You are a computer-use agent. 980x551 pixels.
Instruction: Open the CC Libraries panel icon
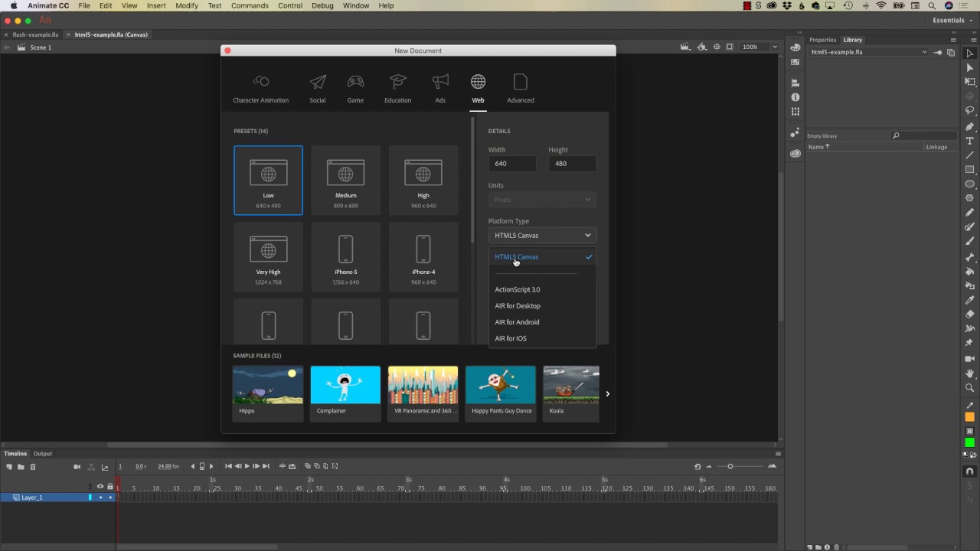[795, 153]
